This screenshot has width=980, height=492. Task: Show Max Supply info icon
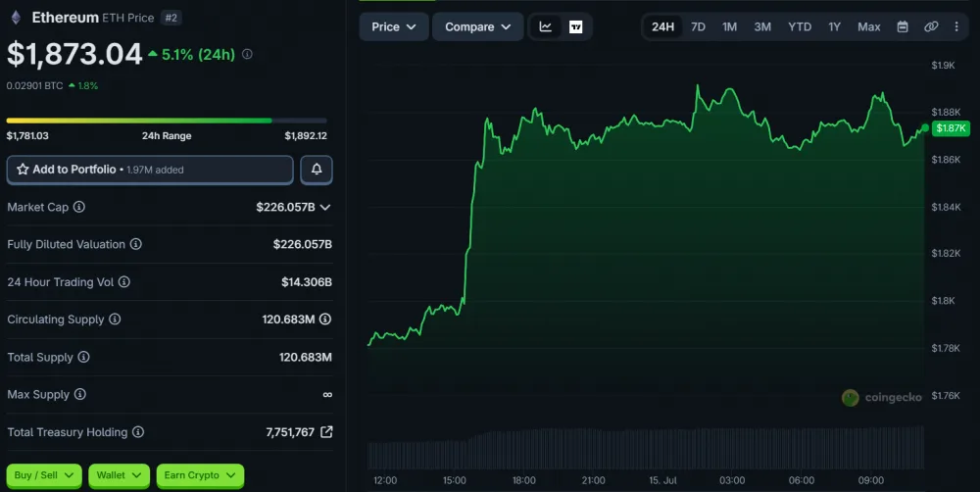coord(80,394)
